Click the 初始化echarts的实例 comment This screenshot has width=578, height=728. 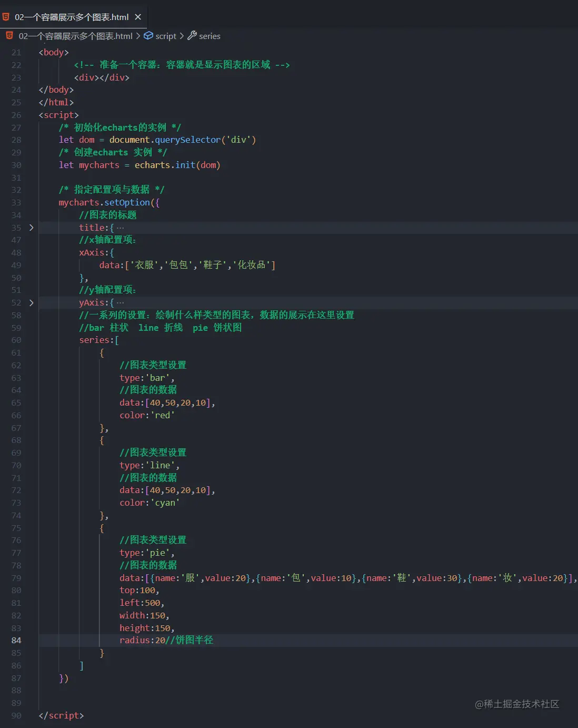coord(119,127)
